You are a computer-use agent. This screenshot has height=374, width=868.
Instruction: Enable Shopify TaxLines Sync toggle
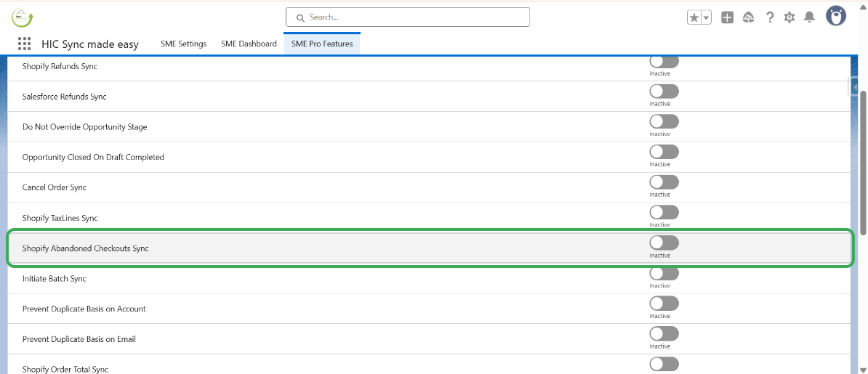point(664,213)
